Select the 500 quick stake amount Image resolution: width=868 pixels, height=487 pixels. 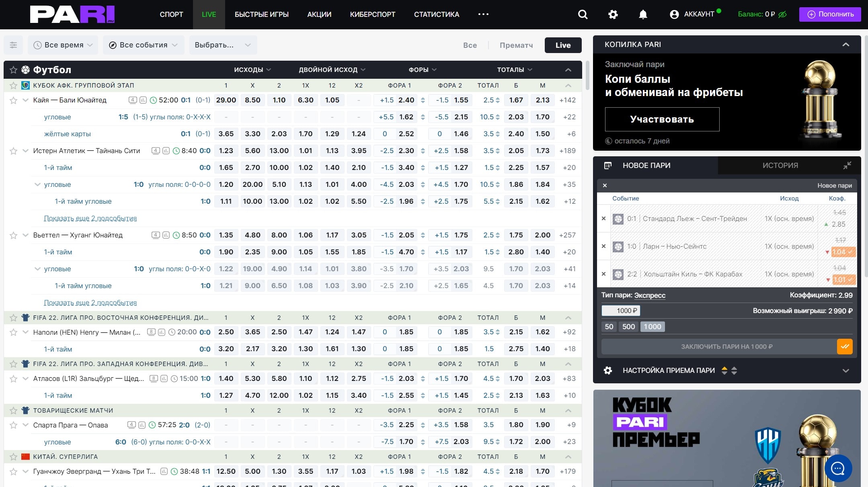[628, 327]
